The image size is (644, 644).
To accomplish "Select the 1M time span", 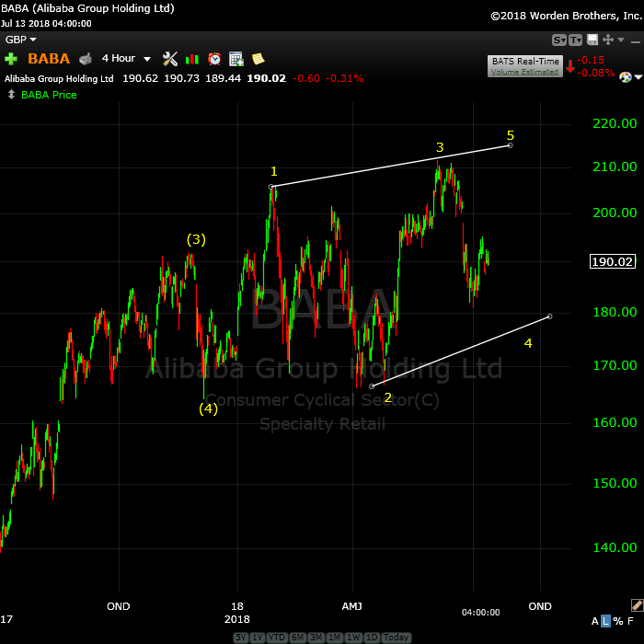I will point(334,638).
